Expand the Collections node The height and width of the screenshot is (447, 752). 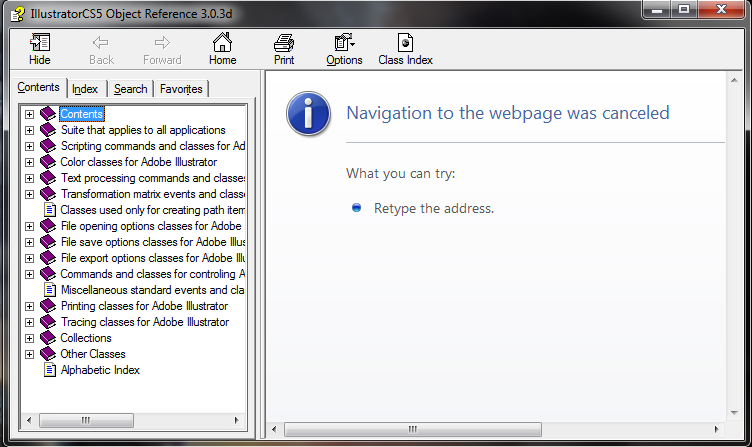(x=29, y=338)
